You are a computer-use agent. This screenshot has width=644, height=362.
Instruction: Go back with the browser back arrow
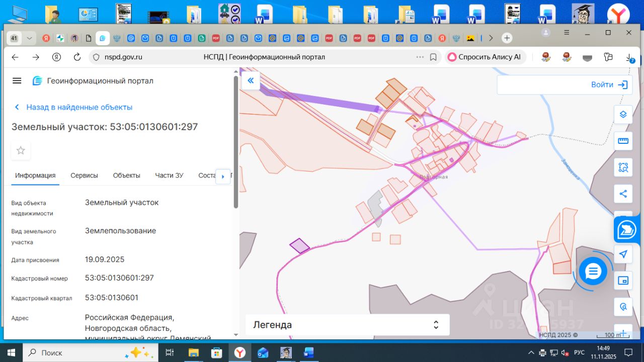[x=15, y=57]
